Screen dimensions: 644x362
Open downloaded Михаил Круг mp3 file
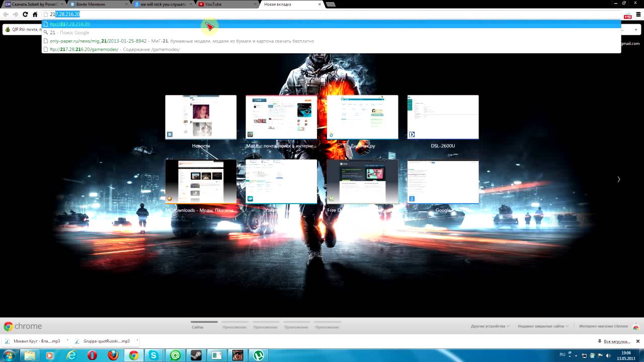click(33, 341)
